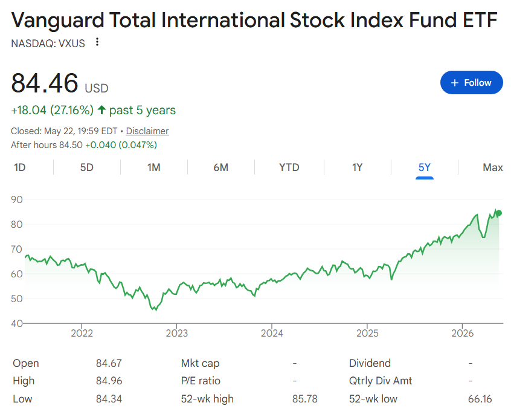
Task: Click the 84.46 current price value
Action: (x=45, y=83)
